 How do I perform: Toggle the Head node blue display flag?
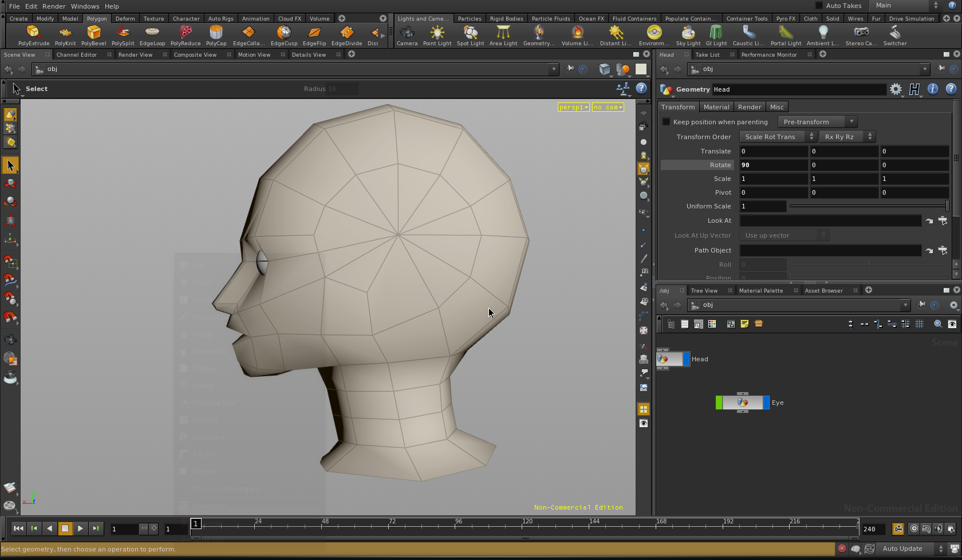coord(686,359)
